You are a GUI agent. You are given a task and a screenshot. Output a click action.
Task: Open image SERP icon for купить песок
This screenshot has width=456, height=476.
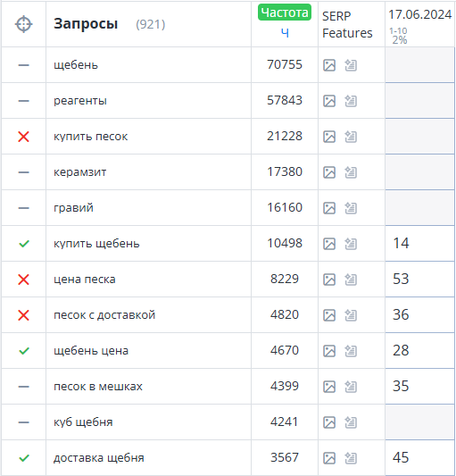pos(329,137)
